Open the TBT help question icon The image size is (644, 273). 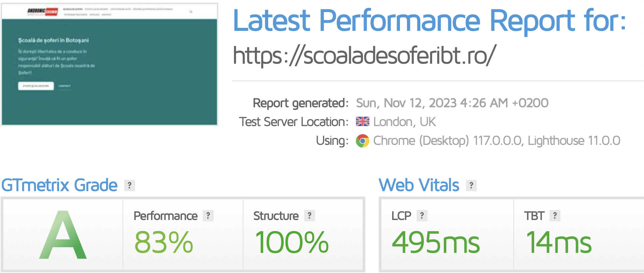click(x=555, y=216)
